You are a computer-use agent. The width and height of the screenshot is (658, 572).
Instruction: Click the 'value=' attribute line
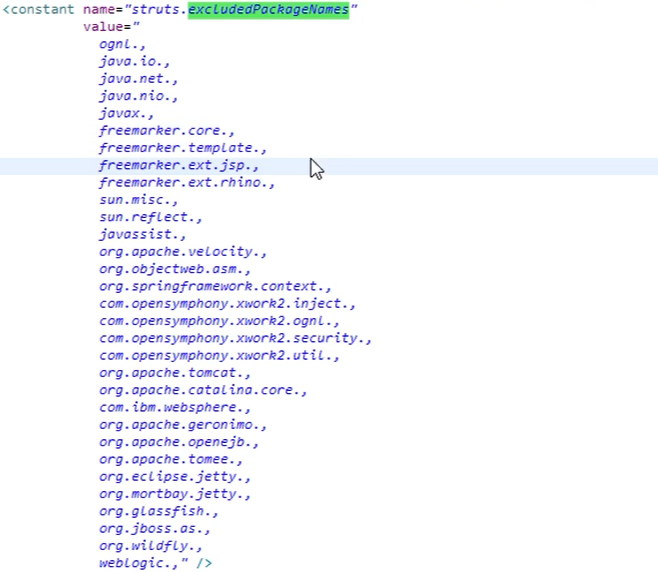(110, 27)
